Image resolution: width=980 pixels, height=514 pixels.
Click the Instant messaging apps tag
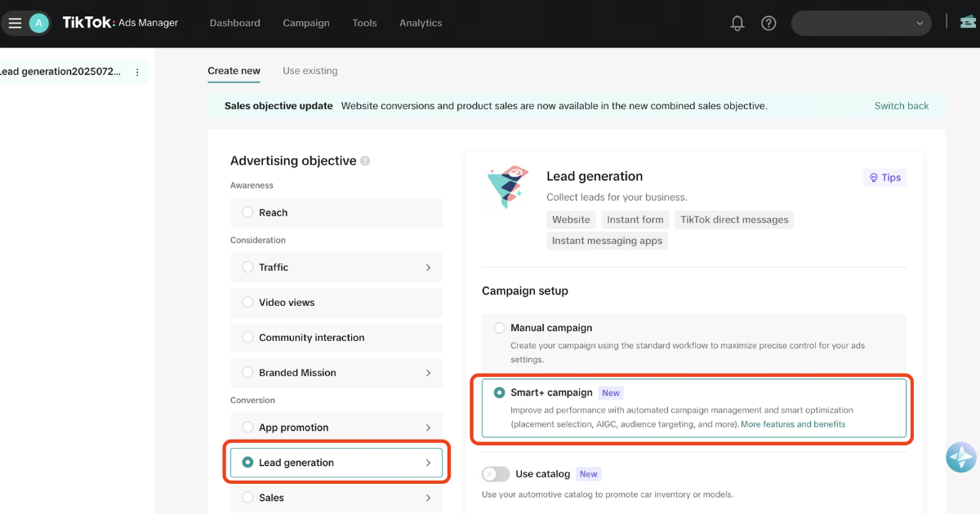(607, 241)
